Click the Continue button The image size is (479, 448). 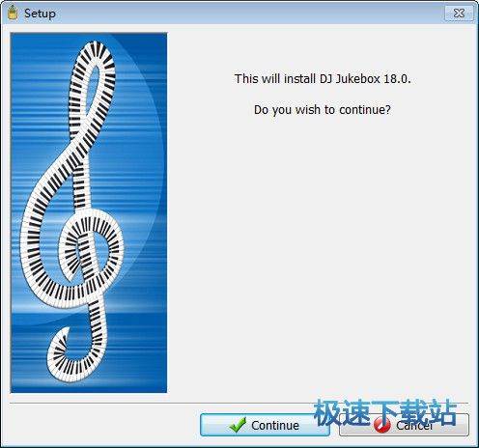click(x=265, y=425)
